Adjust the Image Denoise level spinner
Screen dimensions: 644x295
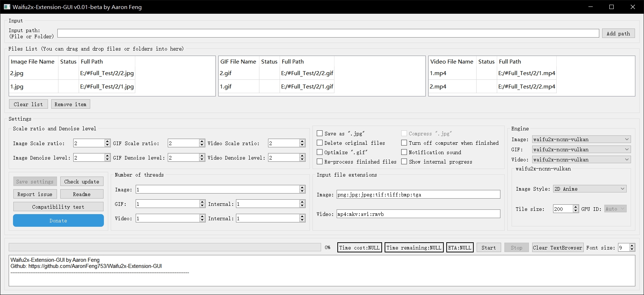tap(92, 158)
